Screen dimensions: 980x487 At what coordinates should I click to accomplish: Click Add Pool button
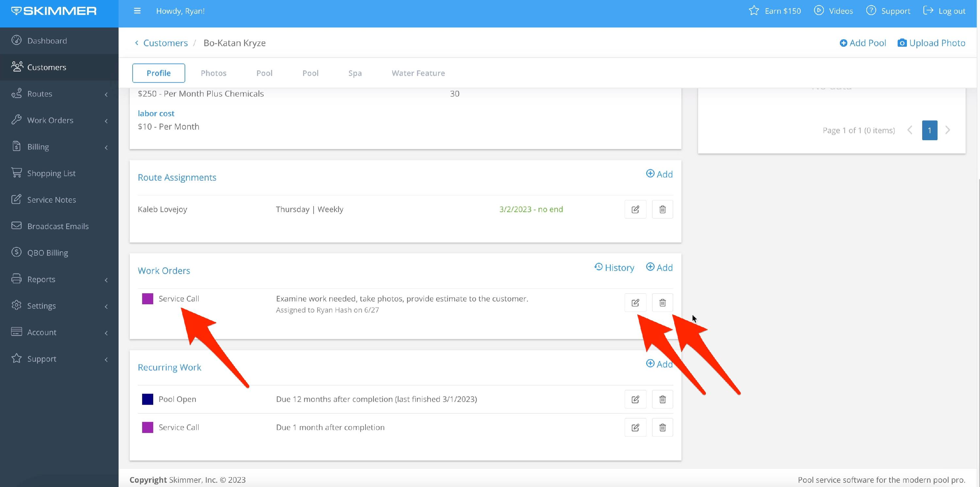862,43
